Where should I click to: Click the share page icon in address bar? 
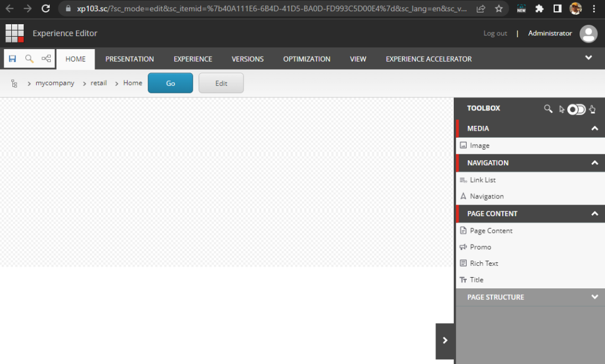coord(481,8)
